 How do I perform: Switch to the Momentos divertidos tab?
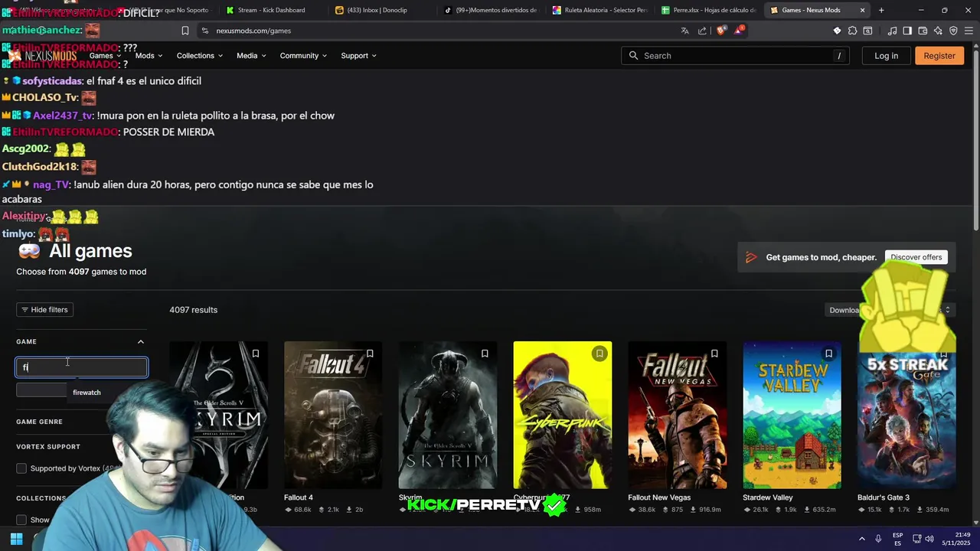tap(491, 10)
